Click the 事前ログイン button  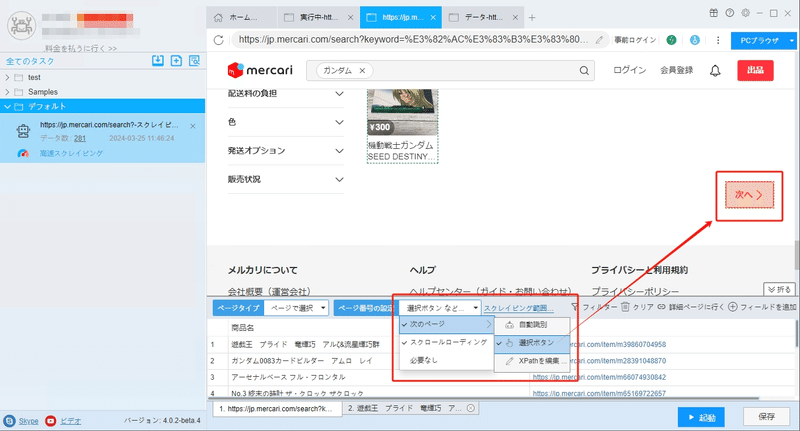[635, 40]
